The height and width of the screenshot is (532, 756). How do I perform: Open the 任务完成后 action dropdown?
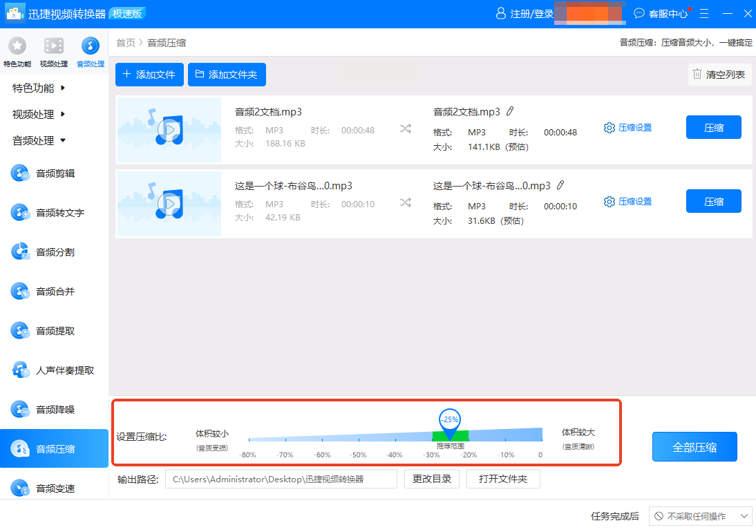(701, 516)
